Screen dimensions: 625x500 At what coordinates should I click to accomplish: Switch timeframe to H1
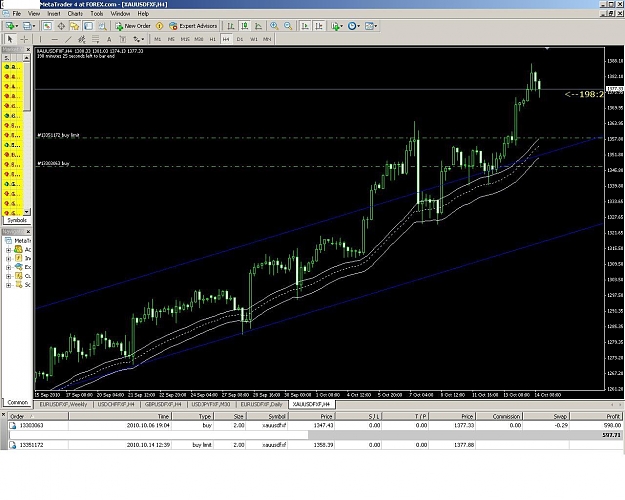[x=212, y=39]
